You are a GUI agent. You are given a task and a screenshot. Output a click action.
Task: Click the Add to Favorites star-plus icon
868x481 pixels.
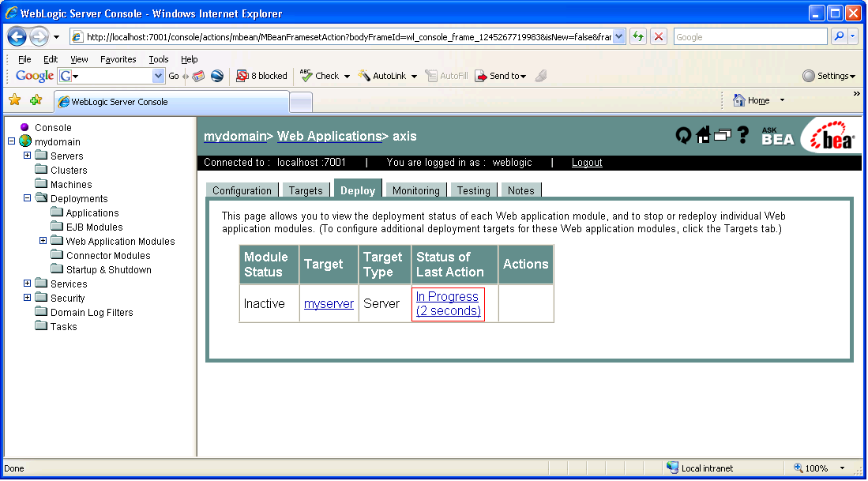pyautogui.click(x=36, y=100)
